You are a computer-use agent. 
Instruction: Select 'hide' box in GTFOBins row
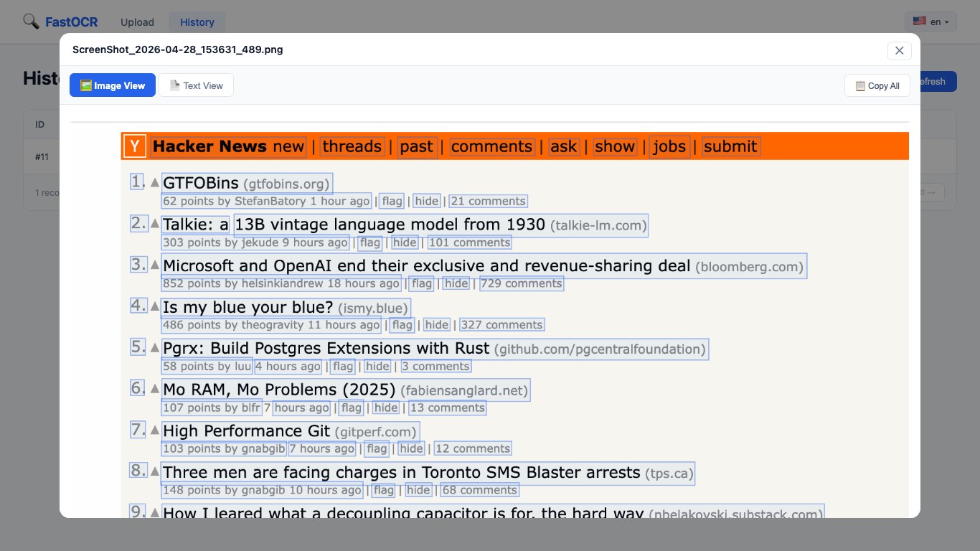[427, 202]
